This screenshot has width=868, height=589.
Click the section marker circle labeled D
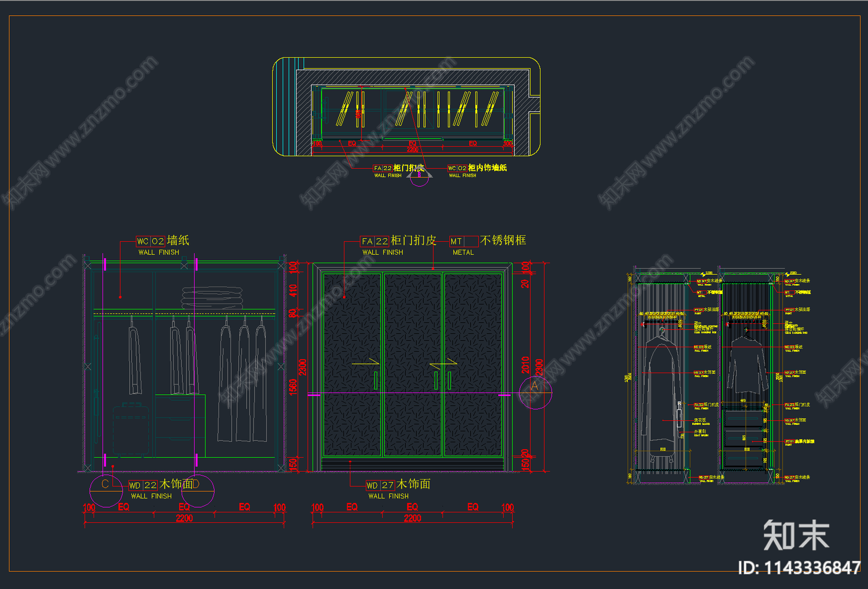197,490
